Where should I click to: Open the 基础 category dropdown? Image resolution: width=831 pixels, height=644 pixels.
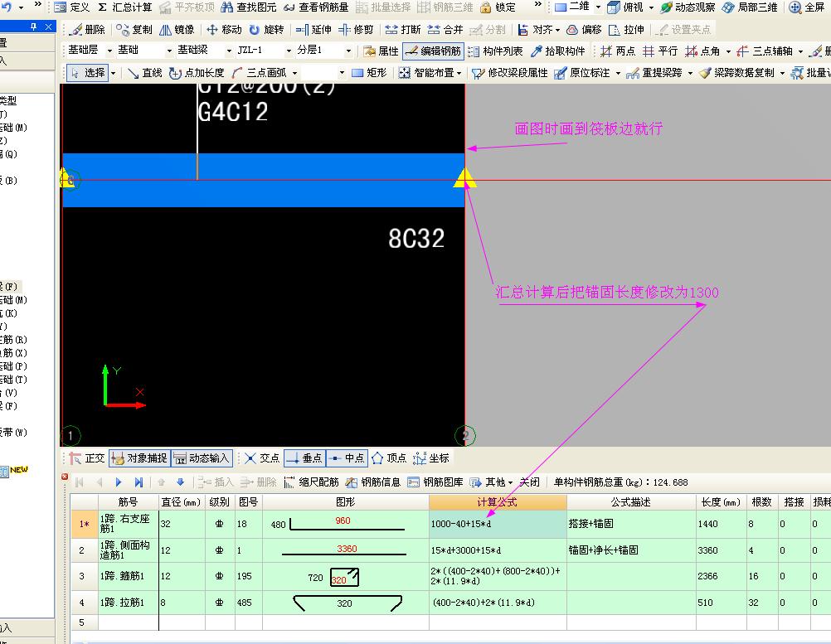(169, 51)
